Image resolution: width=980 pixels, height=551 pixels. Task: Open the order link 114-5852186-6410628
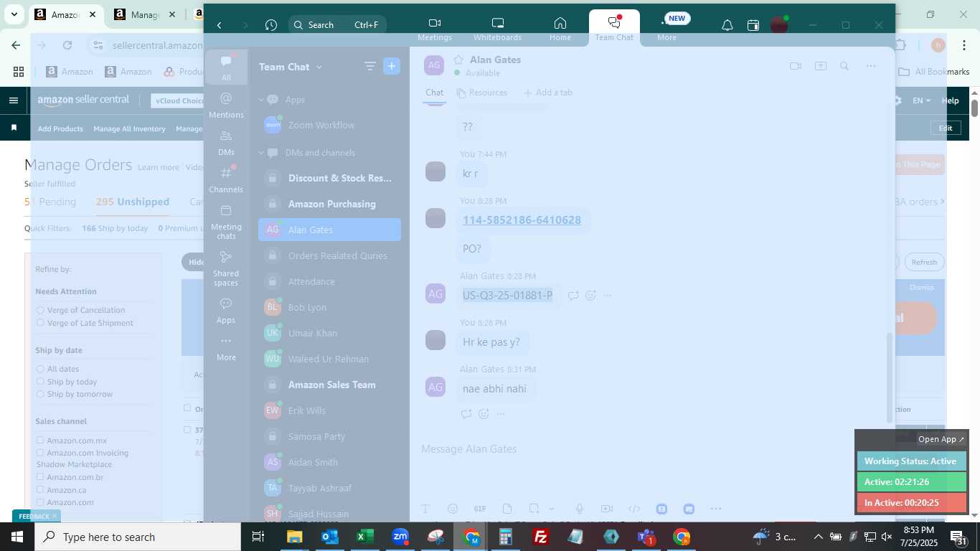[x=522, y=220]
